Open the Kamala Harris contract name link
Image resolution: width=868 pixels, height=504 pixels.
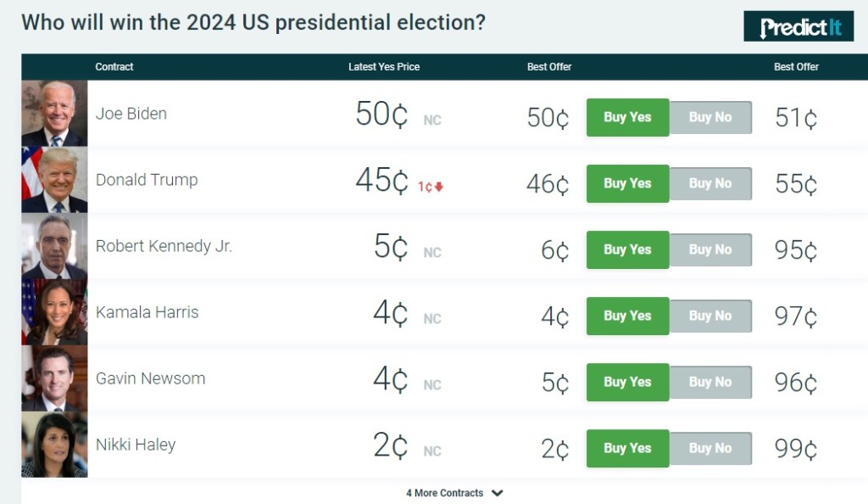point(147,312)
